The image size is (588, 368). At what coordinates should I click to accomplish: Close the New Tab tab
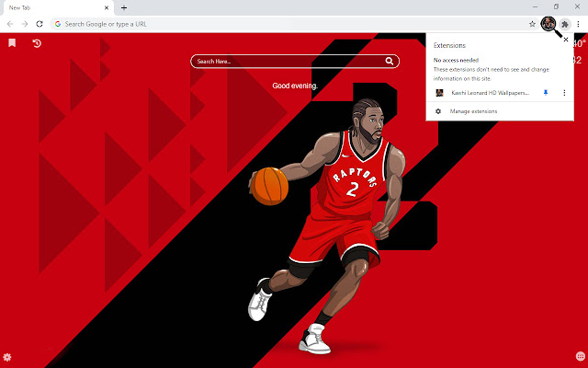(x=107, y=7)
